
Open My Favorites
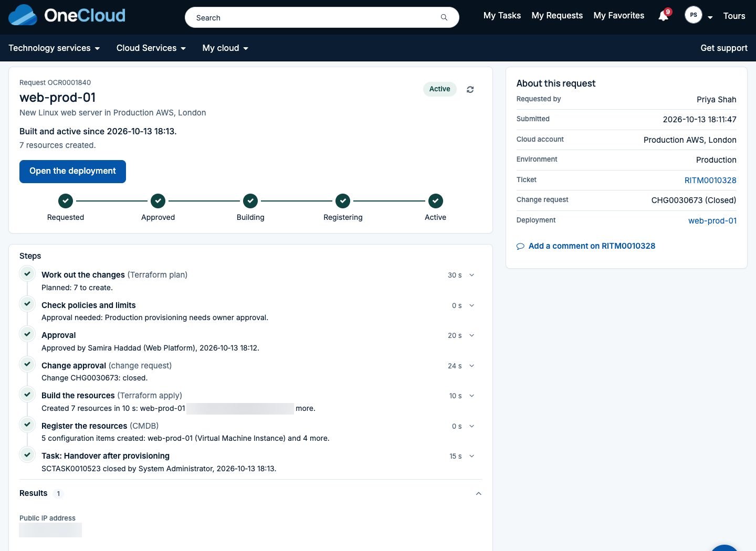(619, 16)
